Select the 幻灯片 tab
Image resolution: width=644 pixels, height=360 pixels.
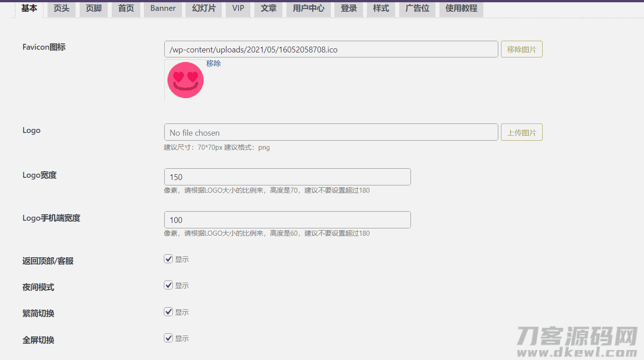click(x=204, y=8)
